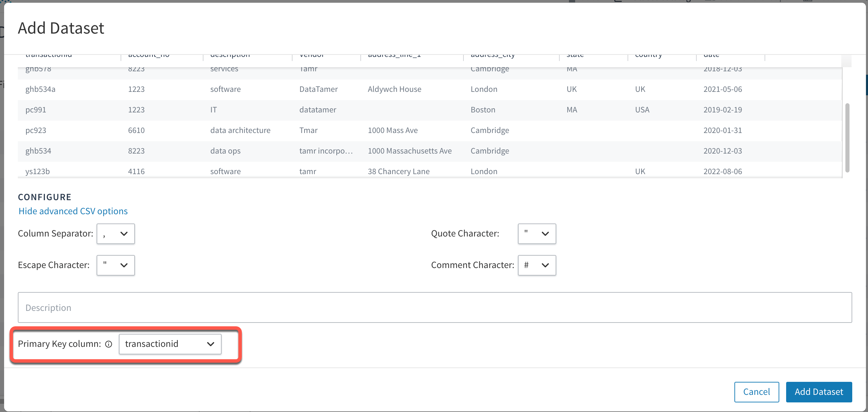Click Hide advanced CSV options link
Image resolution: width=868 pixels, height=412 pixels.
[x=73, y=211]
